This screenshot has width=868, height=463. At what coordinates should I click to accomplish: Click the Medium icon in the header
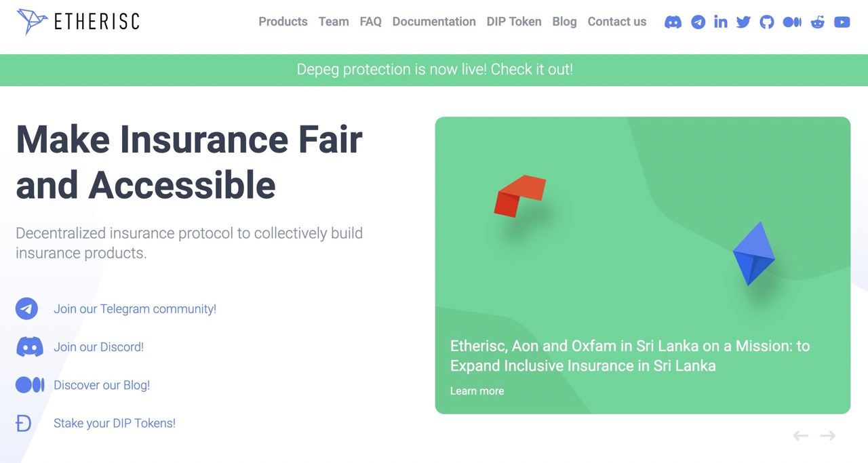(792, 22)
